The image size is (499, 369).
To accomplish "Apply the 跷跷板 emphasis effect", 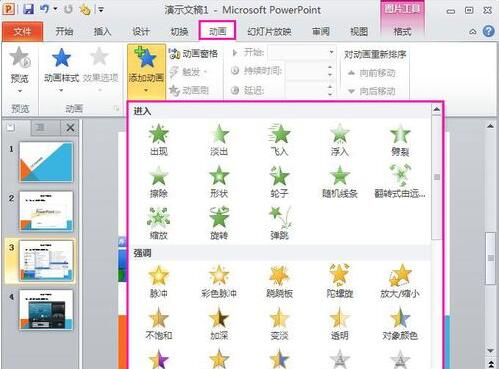I will click(279, 282).
